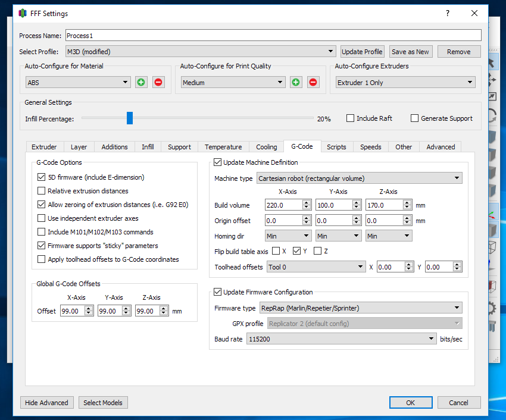Open the ABS material dropdown
The width and height of the screenshot is (506, 420).
click(x=78, y=83)
